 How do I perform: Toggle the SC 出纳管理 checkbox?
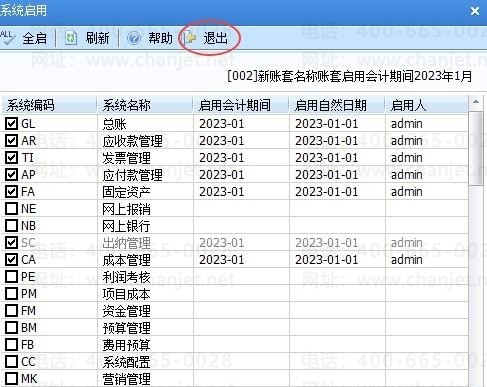pos(11,243)
